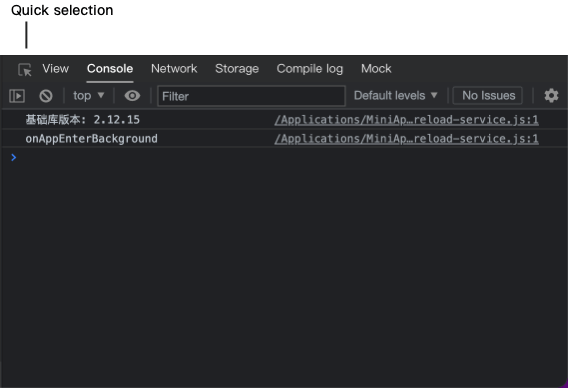
Task: Switch to the Console tab
Action: 110,68
